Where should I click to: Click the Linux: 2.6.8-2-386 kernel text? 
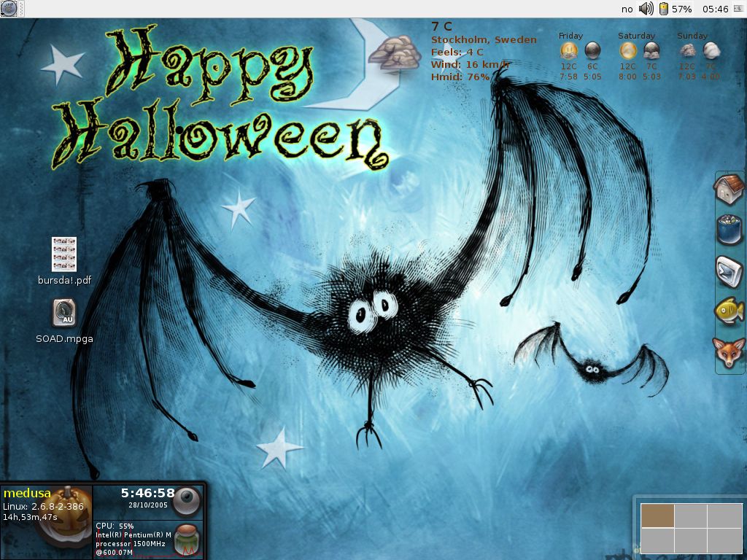(43, 507)
